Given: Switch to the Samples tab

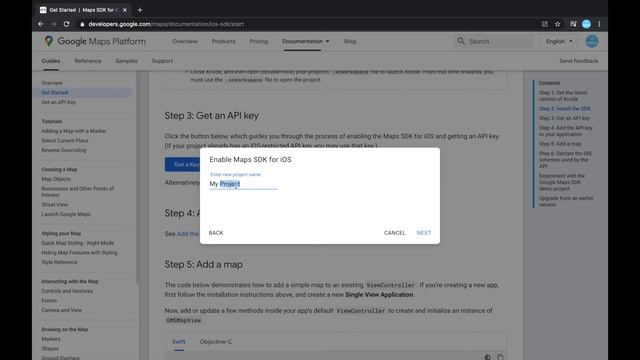Looking at the screenshot, I should (x=127, y=61).
